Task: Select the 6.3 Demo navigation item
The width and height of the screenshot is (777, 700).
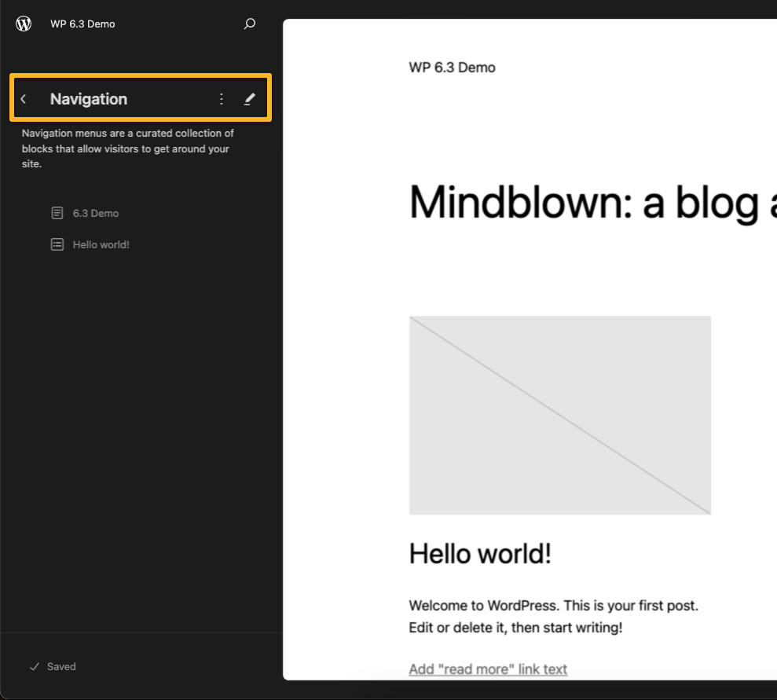Action: click(95, 213)
